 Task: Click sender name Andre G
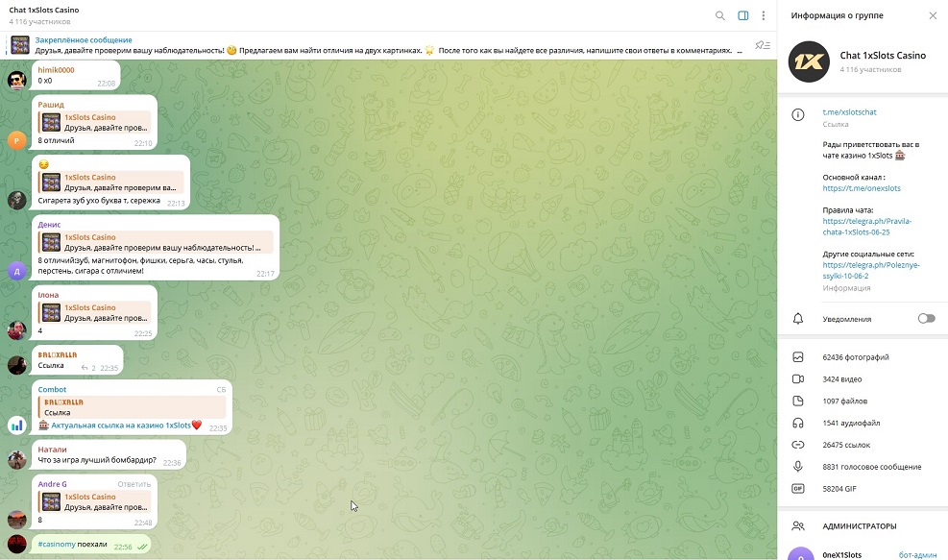52,484
